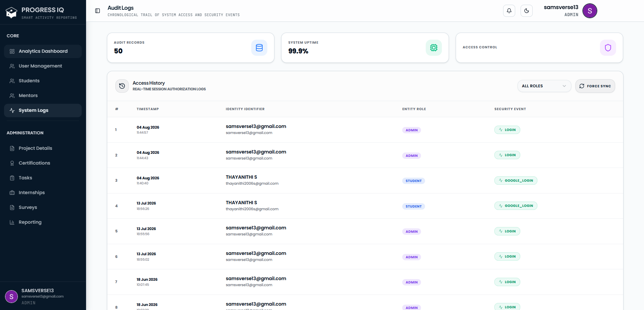Click the Tasks clipboard icon
Viewport: 644px width, 310px height.
pyautogui.click(x=12, y=178)
